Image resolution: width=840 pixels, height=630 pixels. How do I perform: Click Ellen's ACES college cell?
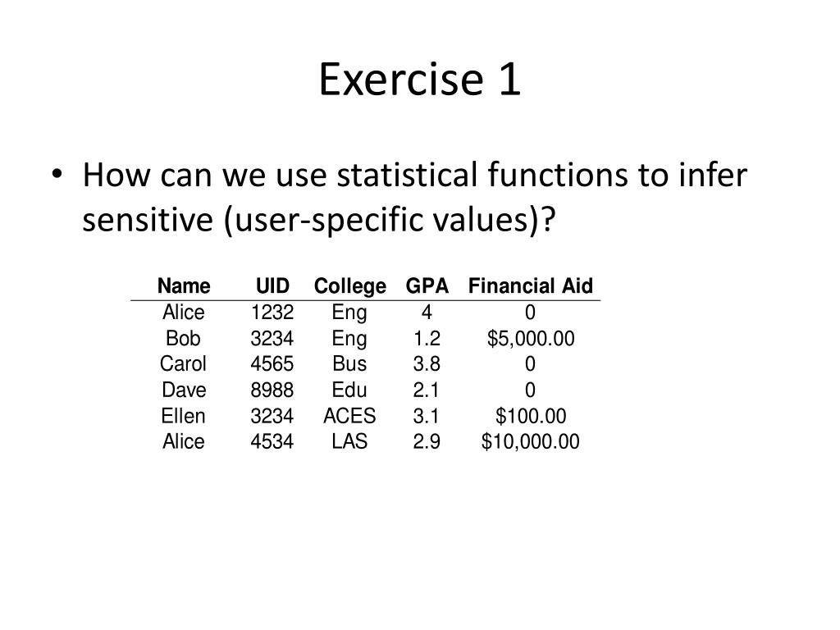(349, 416)
